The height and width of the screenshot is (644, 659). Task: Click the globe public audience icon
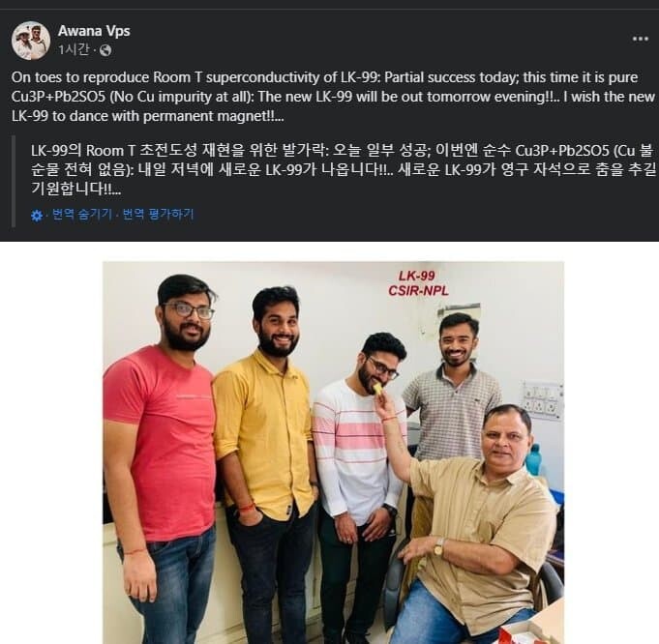pos(105,50)
